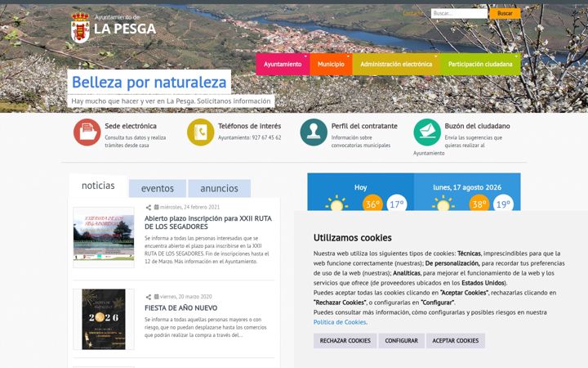Screen dimensions: 588x368
Task: Open the Política de Cookies link
Action: [340, 322]
